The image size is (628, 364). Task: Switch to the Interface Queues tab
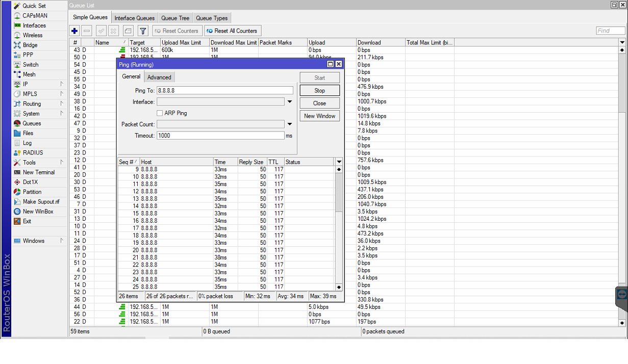(135, 18)
